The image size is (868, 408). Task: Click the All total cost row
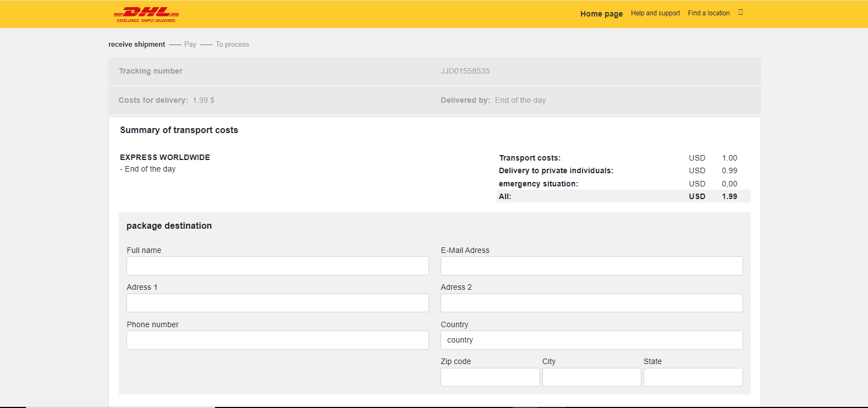(x=623, y=196)
